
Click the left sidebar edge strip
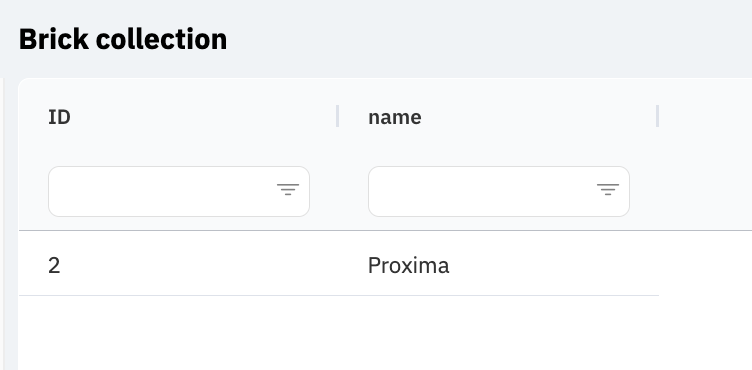coord(2,224)
